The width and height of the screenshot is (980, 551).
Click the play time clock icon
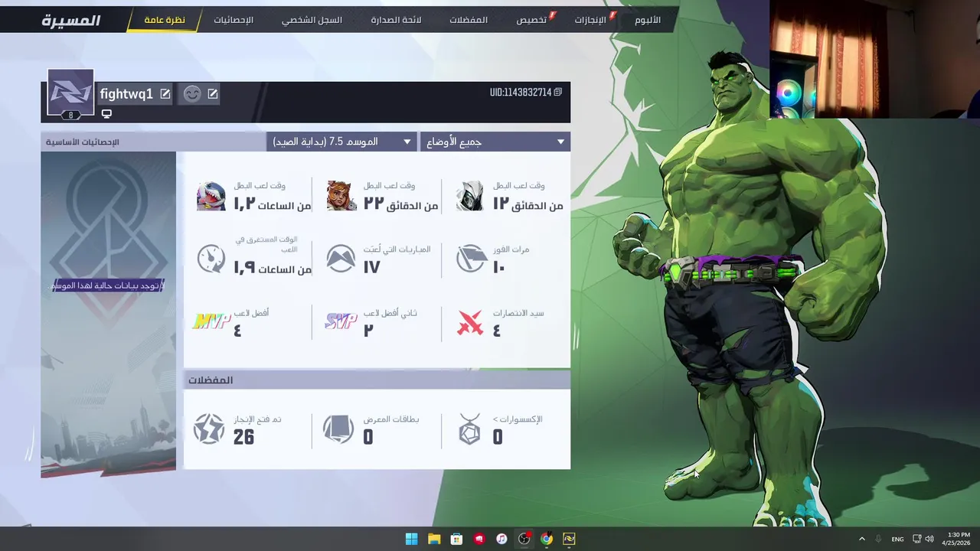coord(211,259)
